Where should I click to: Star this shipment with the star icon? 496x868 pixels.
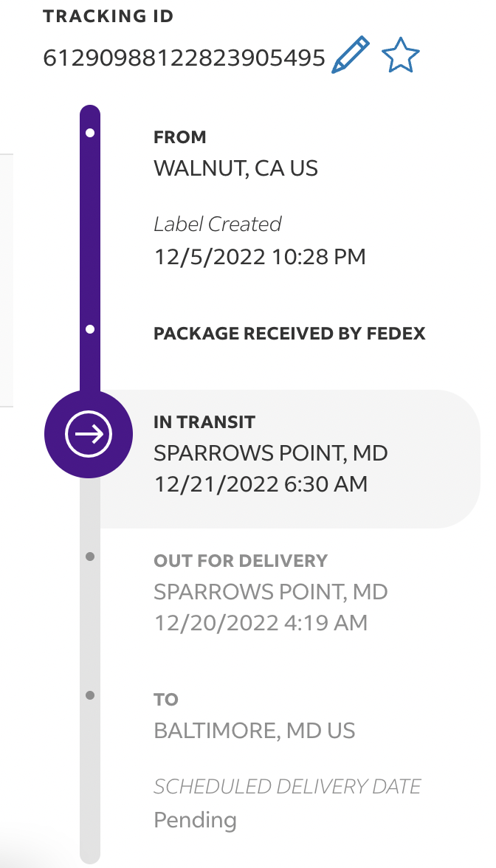pyautogui.click(x=401, y=56)
